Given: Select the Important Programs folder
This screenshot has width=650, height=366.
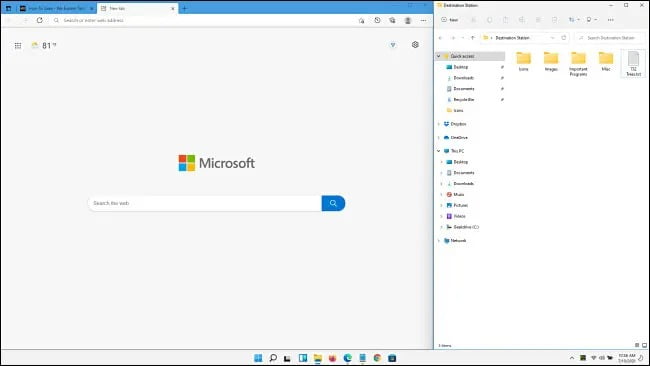Looking at the screenshot, I should click(x=578, y=64).
